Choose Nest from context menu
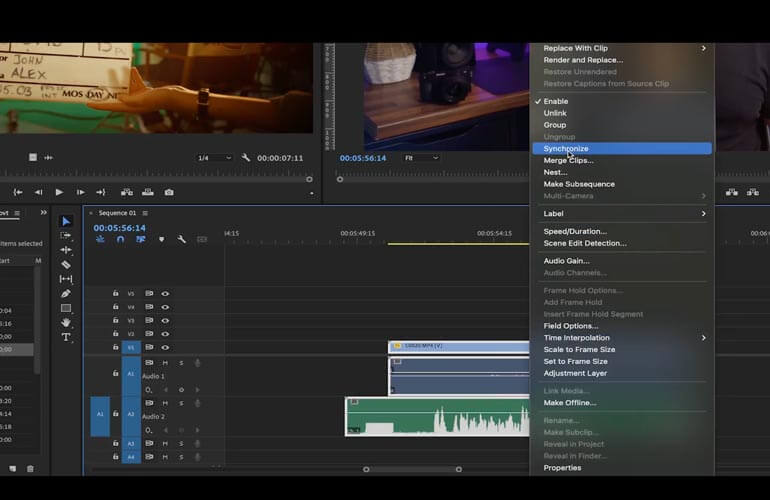This screenshot has height=500, width=770. click(622, 172)
